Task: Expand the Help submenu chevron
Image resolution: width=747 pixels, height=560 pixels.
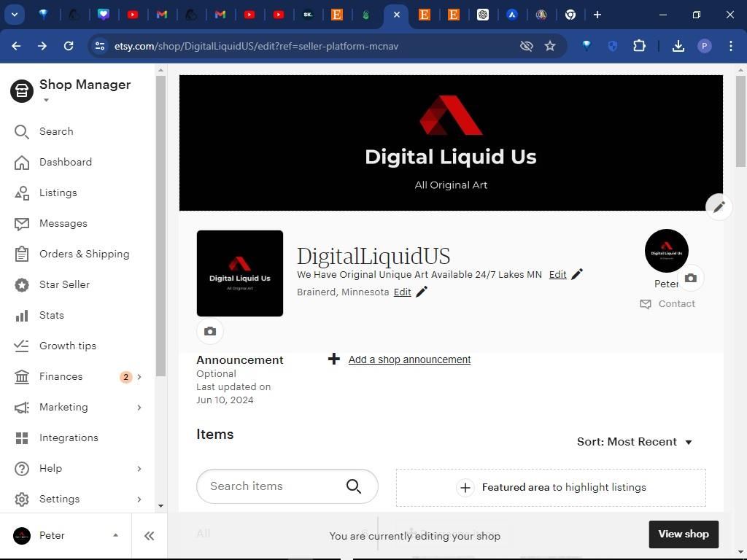Action: pos(139,469)
